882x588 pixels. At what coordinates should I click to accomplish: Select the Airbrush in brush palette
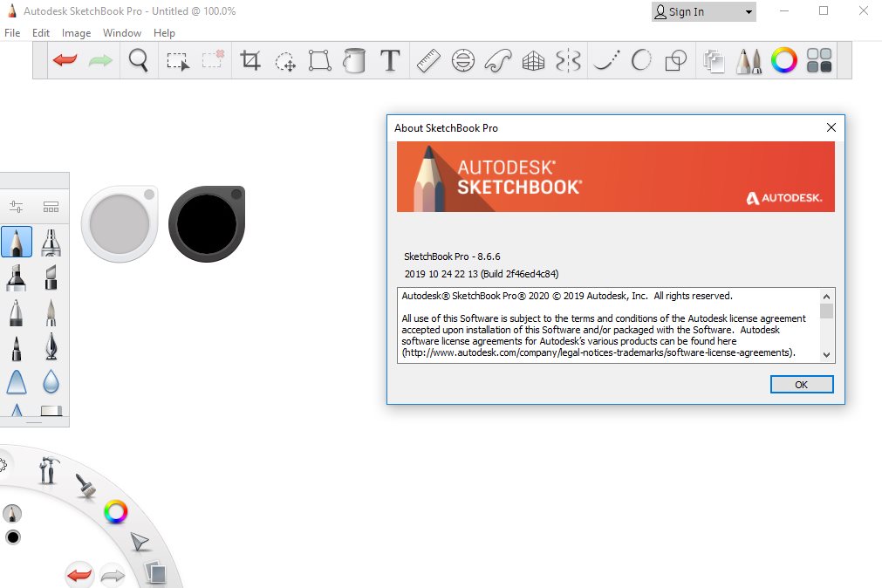click(x=51, y=243)
